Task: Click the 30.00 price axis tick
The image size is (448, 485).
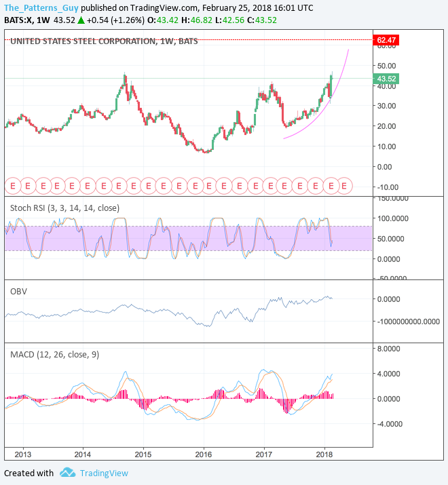Action: click(x=386, y=106)
